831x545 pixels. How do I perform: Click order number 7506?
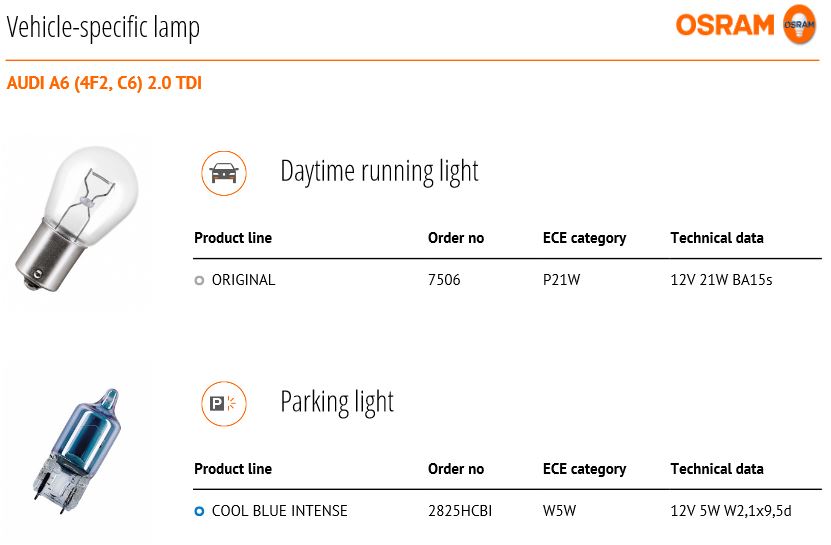tap(444, 280)
